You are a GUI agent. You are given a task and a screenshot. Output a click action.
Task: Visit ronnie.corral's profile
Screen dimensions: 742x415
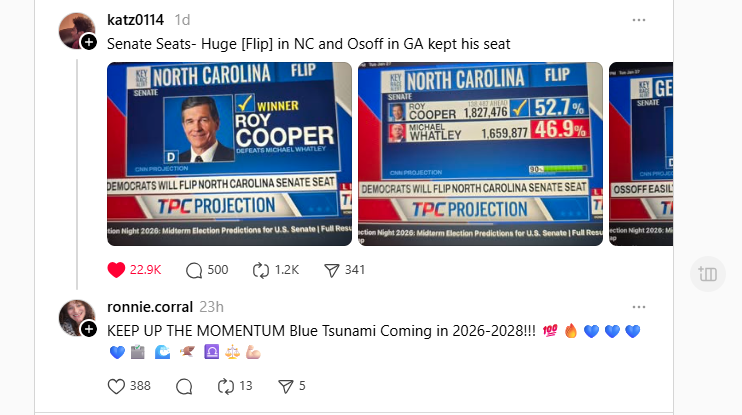pyautogui.click(x=151, y=307)
